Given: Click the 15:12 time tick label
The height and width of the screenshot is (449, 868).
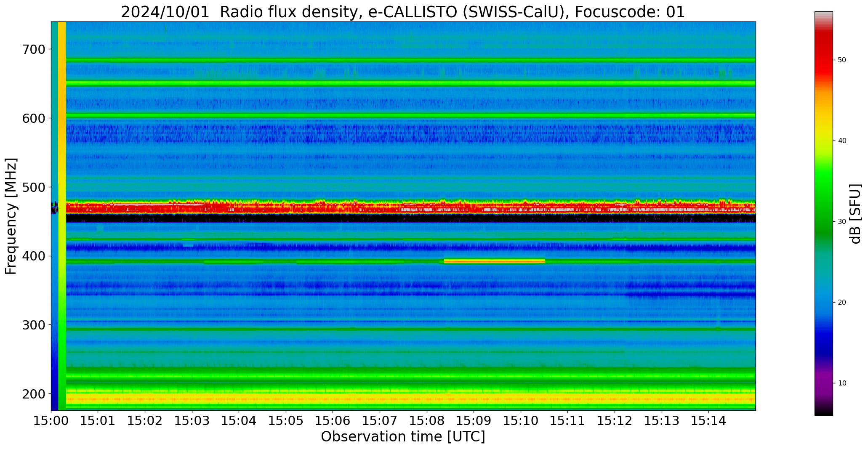Looking at the screenshot, I should 615,421.
